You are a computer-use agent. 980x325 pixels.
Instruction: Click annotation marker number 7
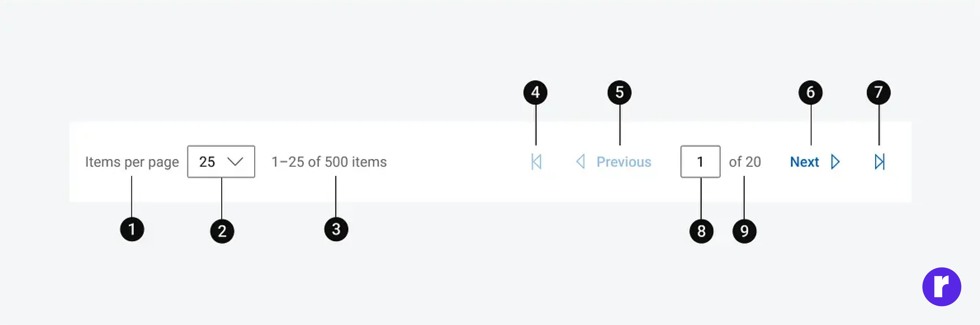pos(878,92)
